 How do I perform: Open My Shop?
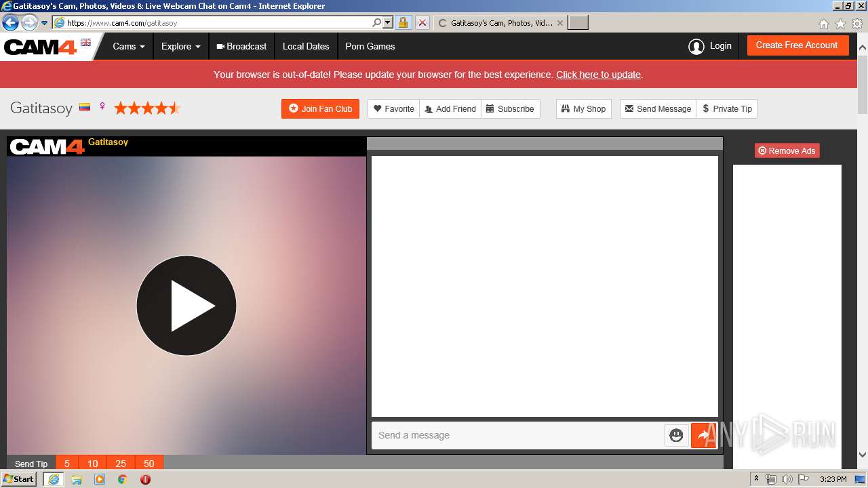point(583,108)
